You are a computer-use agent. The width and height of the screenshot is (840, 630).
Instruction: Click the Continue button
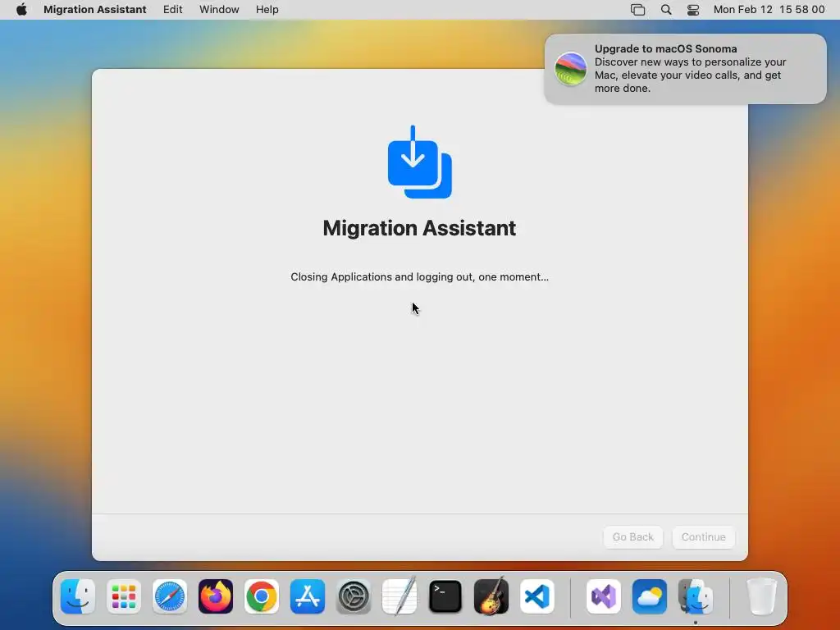point(703,536)
